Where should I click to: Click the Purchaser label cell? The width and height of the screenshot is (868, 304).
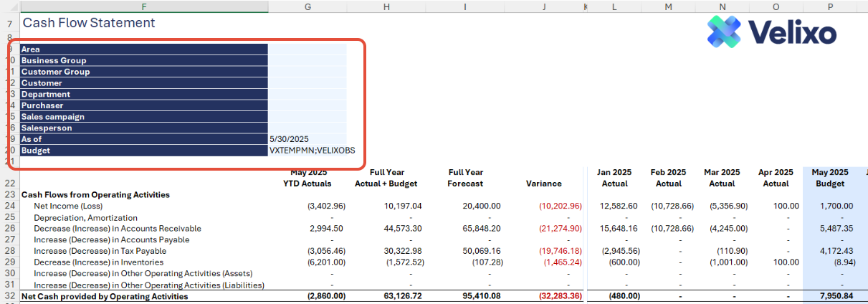coord(144,105)
